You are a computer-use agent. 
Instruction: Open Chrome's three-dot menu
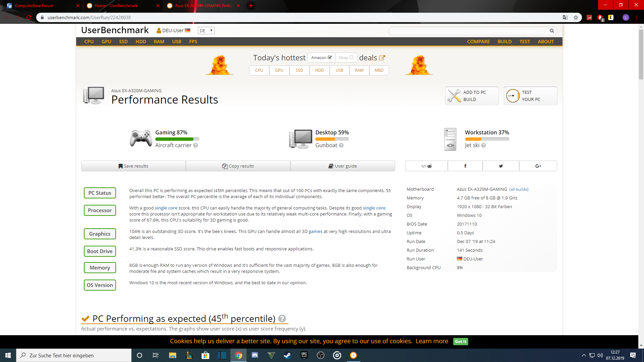[637, 17]
